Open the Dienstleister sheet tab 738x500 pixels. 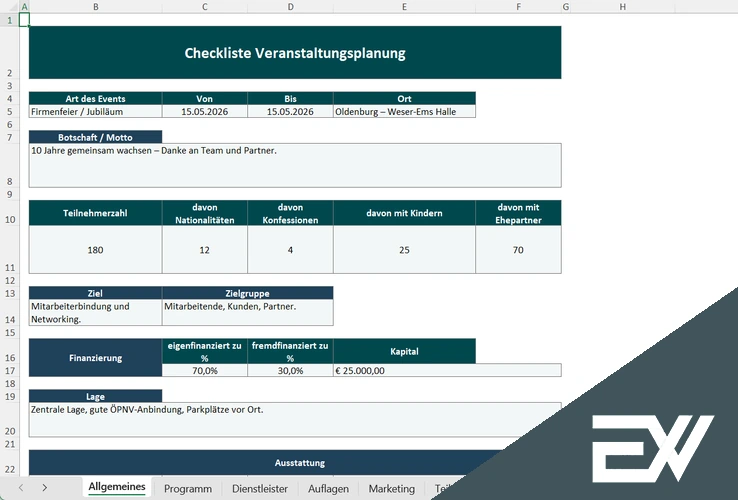259,488
